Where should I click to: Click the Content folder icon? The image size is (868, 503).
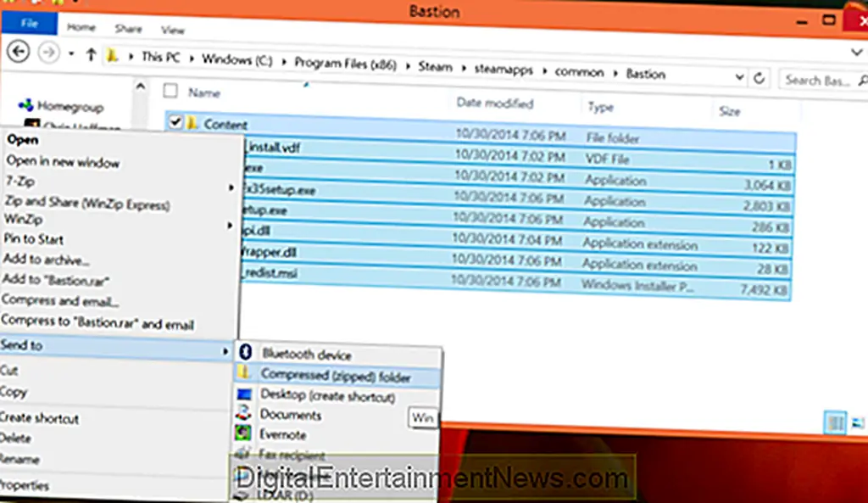192,122
